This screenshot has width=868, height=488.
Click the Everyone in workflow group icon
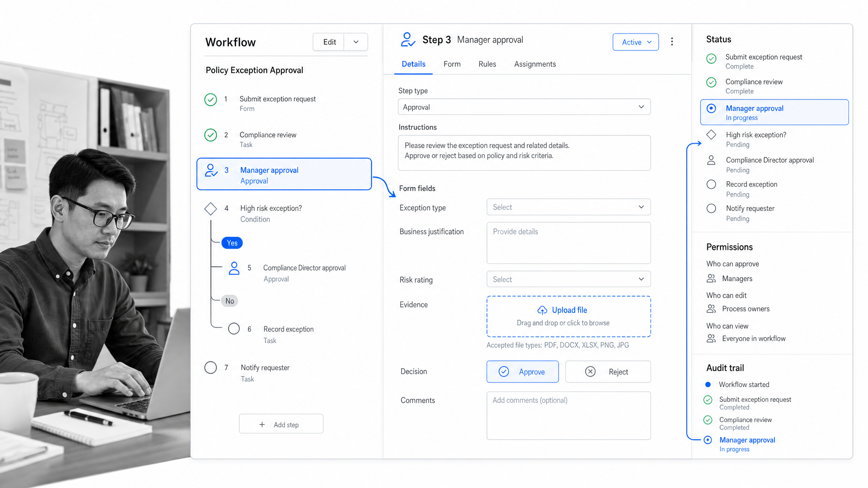click(711, 338)
